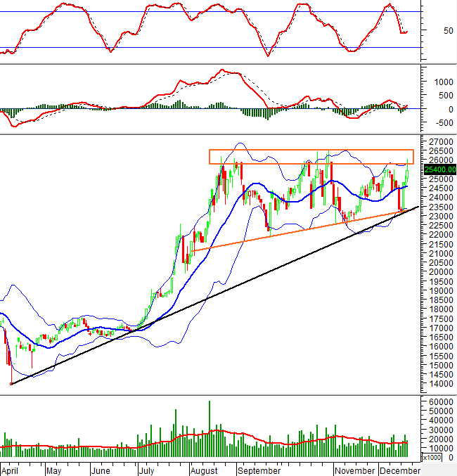Click the highest peak of the MACD line

coord(224,70)
